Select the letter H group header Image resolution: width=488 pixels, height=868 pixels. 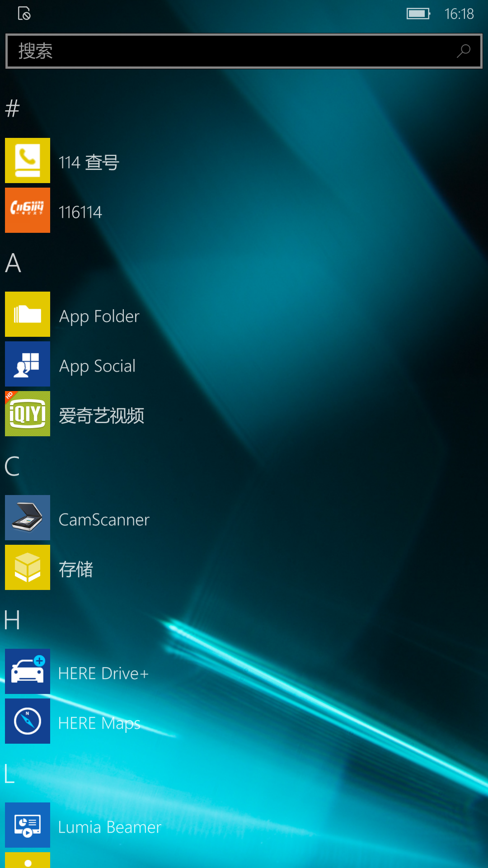coord(12,620)
